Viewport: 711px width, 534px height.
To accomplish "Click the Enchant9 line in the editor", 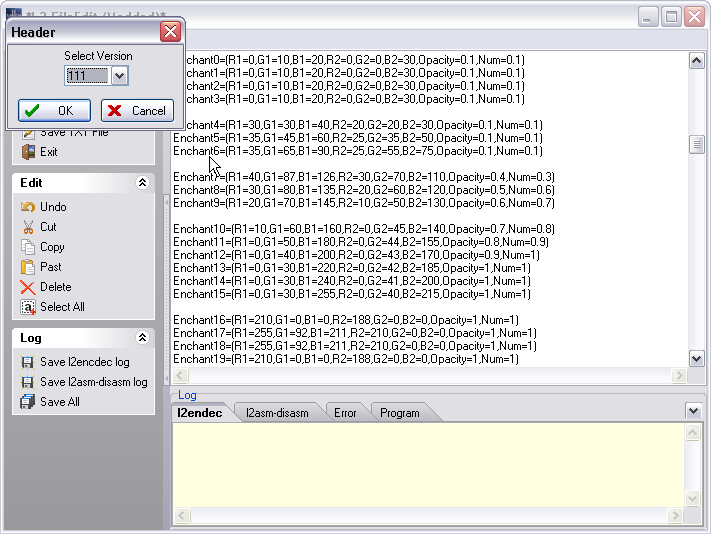I will [x=364, y=203].
